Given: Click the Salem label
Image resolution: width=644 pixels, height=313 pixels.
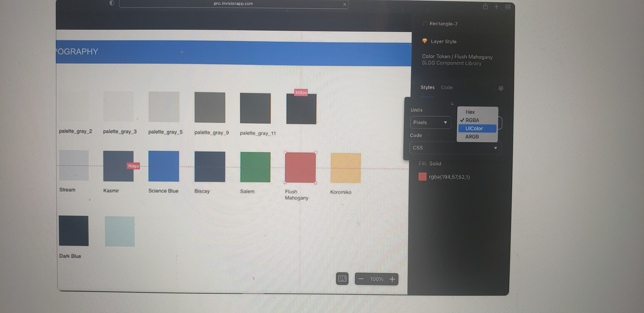Looking at the screenshot, I should (x=247, y=191).
